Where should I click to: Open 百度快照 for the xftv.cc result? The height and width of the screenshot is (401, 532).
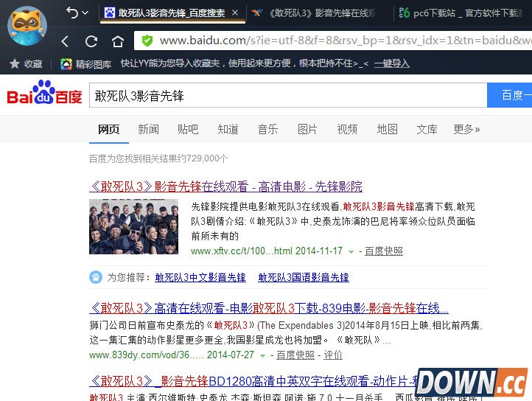384,251
